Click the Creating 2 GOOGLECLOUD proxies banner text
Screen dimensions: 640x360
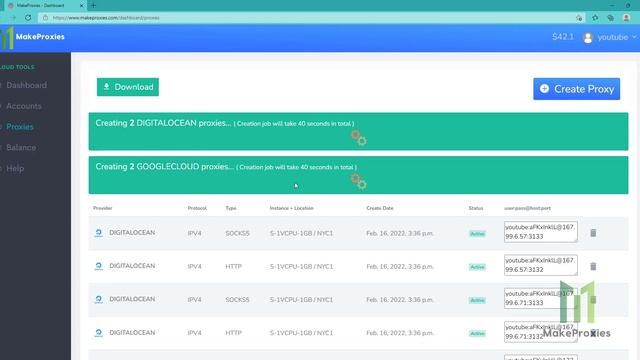226,167
